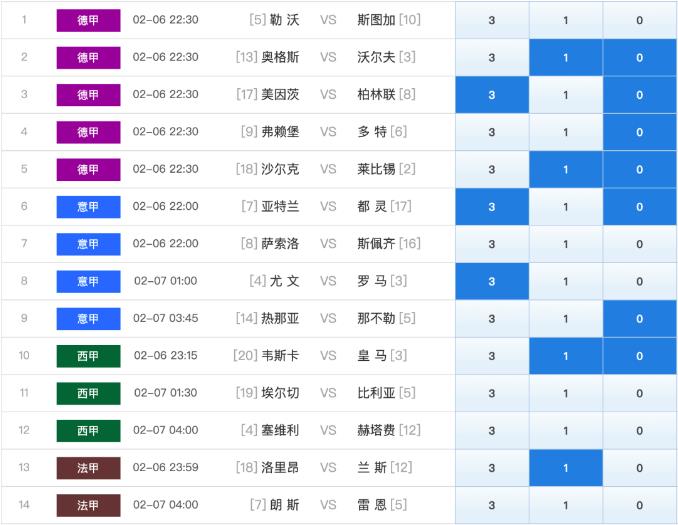Select 1 for 埃尔切 vs 比利亚
Viewport: 678px width, 525px height.
[566, 393]
